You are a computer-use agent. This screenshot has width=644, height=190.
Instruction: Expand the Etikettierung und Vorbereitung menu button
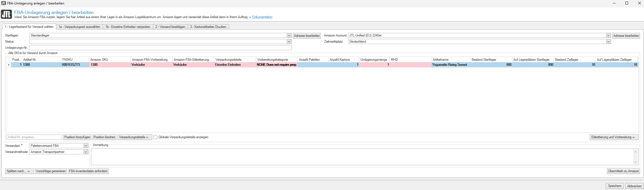614,137
